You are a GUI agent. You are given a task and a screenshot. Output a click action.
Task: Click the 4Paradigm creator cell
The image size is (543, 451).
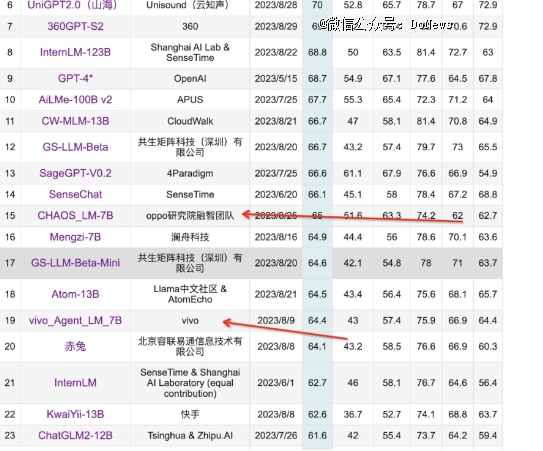coord(190,173)
